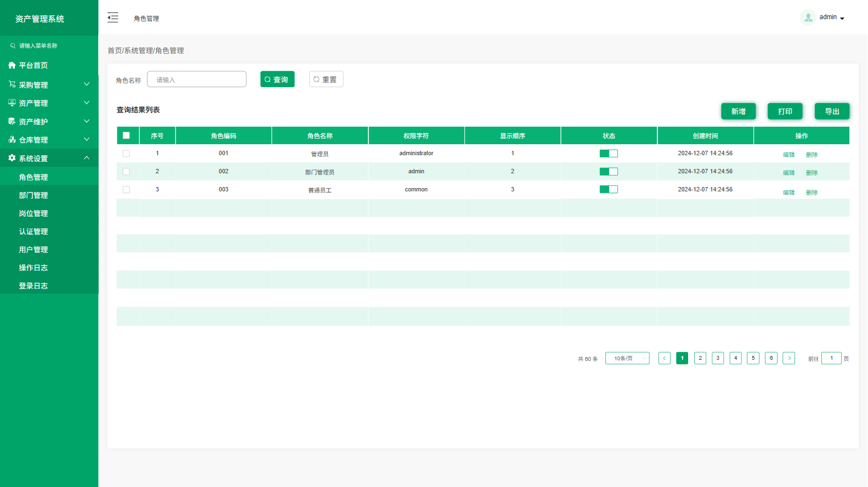This screenshot has width=868, height=487.
Task: Check the checkbox for row 002
Action: point(126,172)
